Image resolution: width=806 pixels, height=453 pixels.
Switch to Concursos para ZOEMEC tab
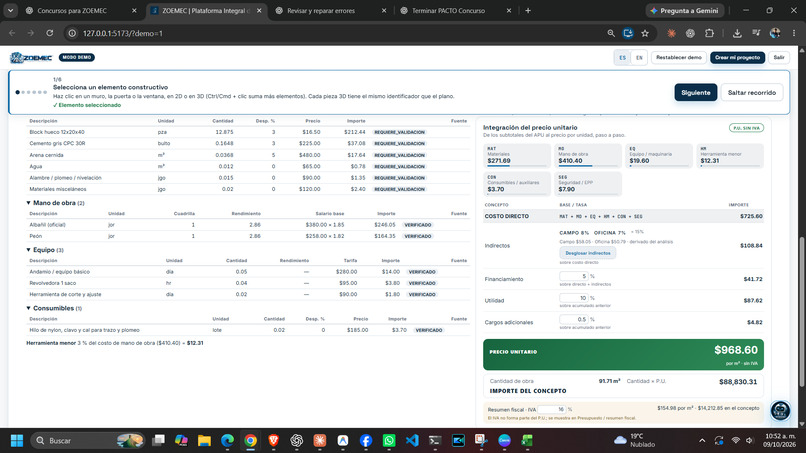72,10
